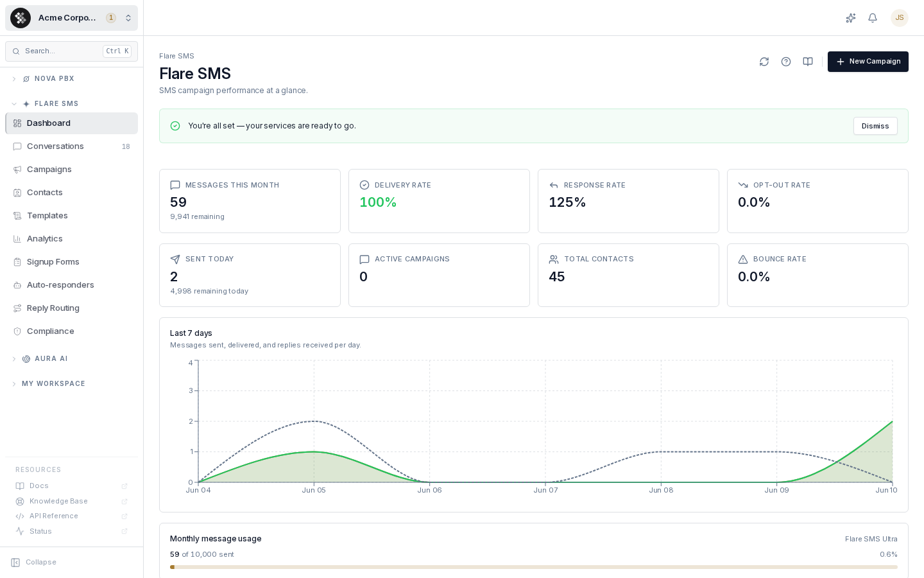The height and width of the screenshot is (578, 924).
Task: Open the Status resource link
Action: click(71, 532)
